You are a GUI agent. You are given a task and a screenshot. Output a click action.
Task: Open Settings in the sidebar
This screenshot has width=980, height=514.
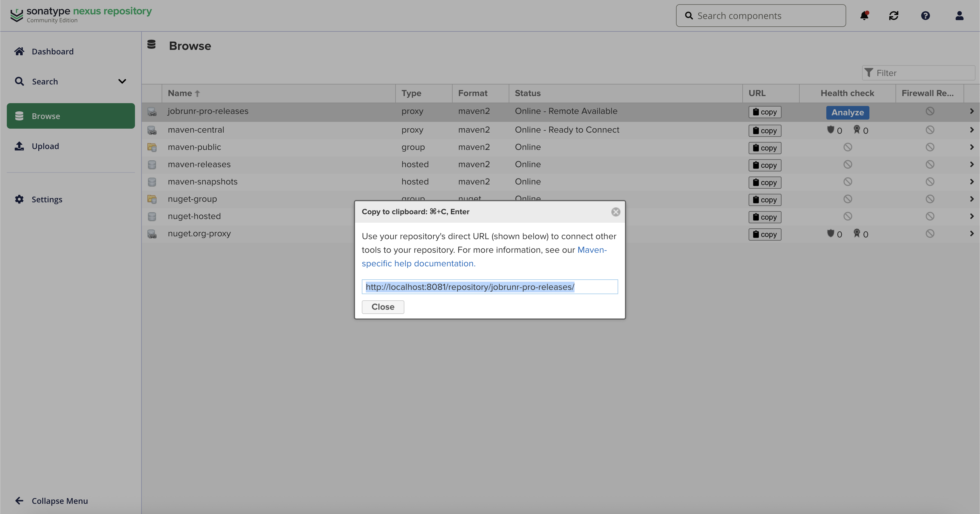[47, 199]
